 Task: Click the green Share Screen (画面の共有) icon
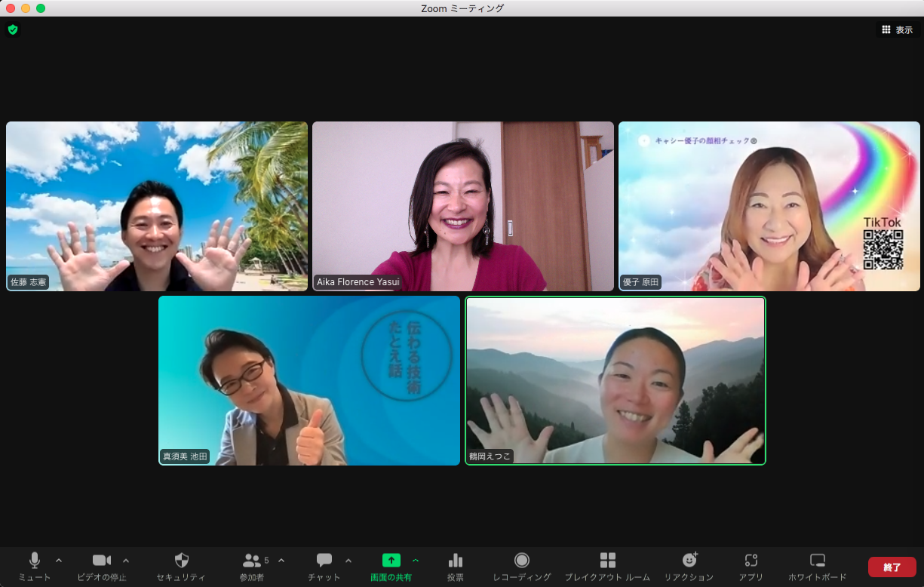click(x=391, y=561)
